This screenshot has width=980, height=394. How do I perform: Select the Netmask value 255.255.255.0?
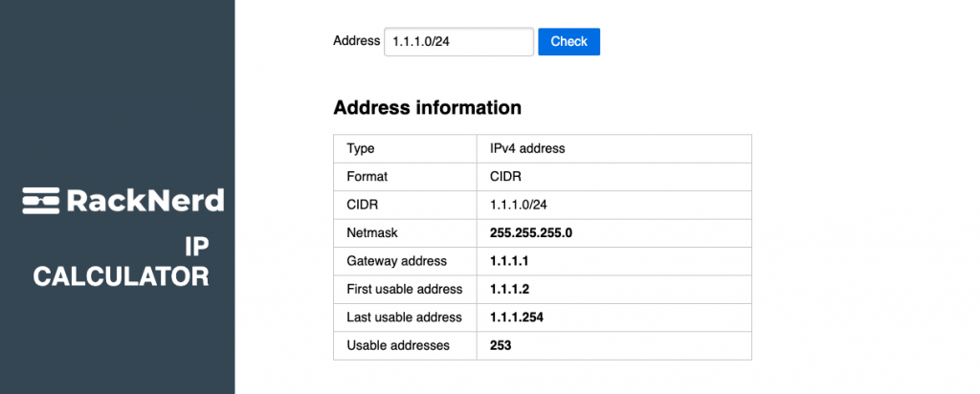coord(531,233)
